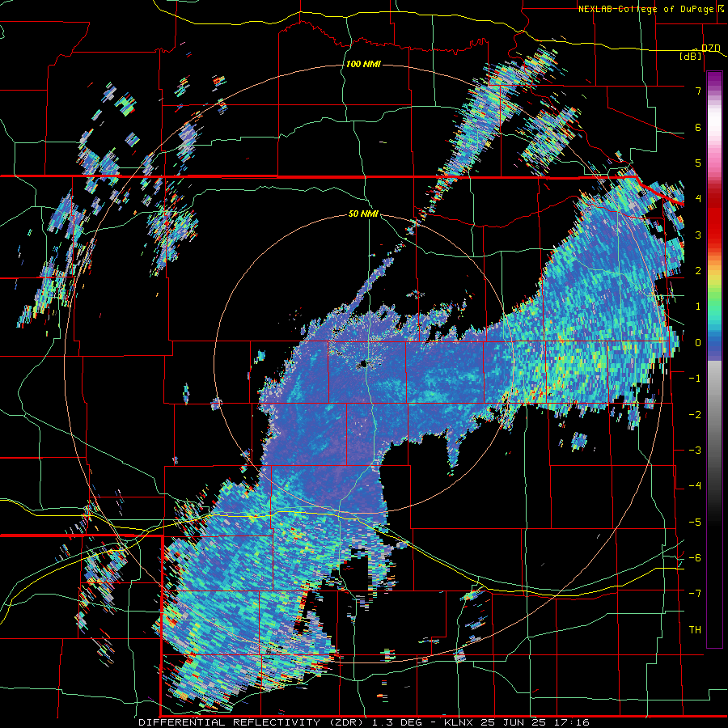This screenshot has height=728, width=728.
Task: Click the 17:16 timestamp in the bottom caption
Action: (573, 722)
